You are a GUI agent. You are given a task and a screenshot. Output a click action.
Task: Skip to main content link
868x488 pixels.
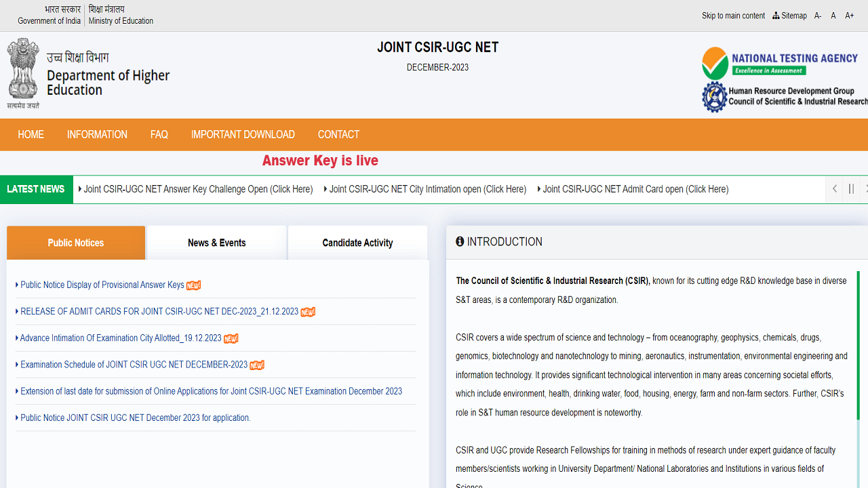733,16
